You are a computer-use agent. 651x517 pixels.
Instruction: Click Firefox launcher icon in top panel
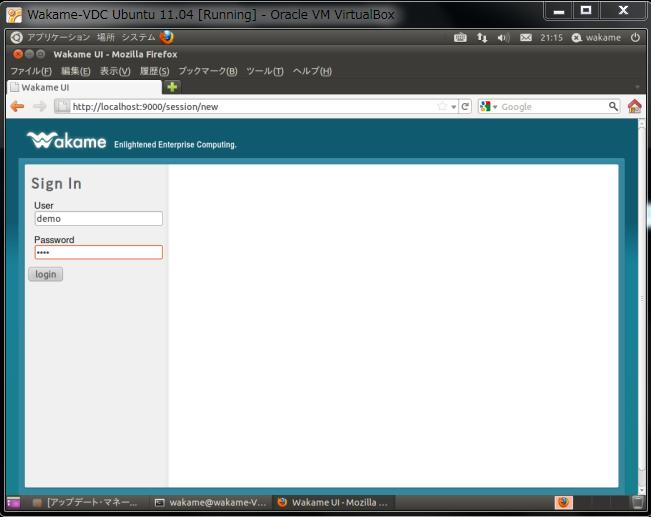(167, 37)
